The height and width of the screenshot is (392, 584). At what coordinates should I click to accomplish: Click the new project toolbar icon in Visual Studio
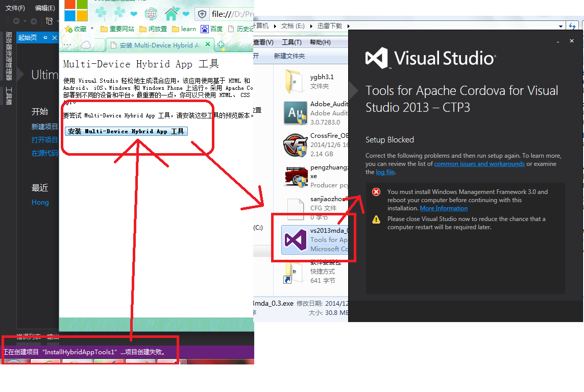pos(49,21)
